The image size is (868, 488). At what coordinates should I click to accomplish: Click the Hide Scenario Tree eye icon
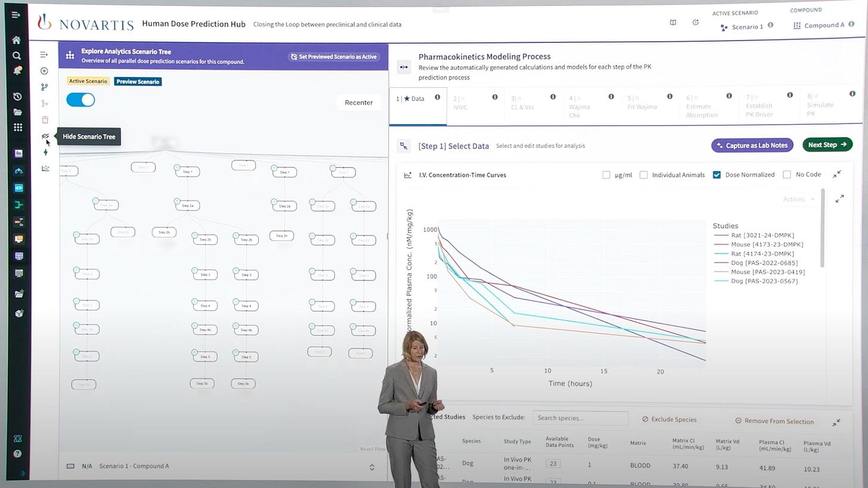point(45,137)
